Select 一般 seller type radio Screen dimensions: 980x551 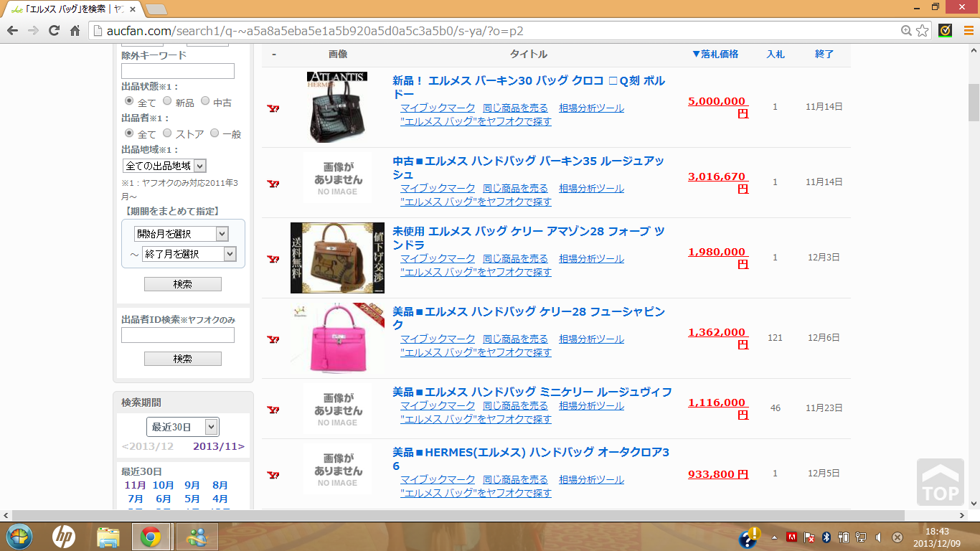(214, 133)
